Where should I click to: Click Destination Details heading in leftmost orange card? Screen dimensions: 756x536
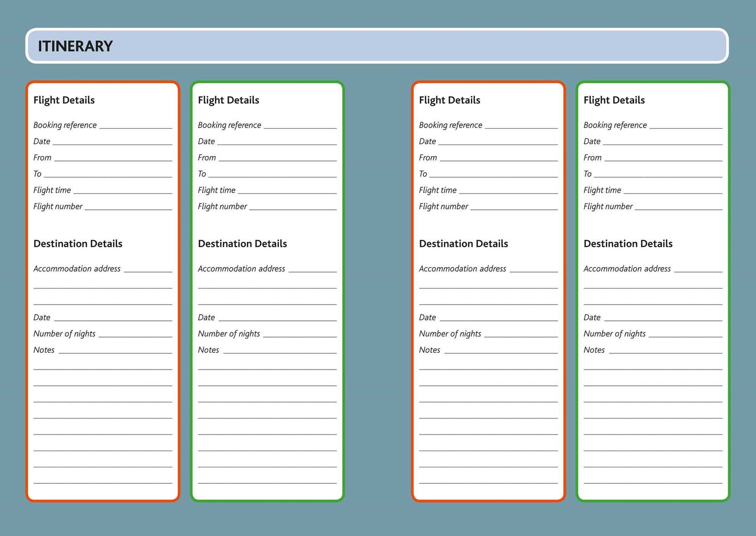point(78,243)
